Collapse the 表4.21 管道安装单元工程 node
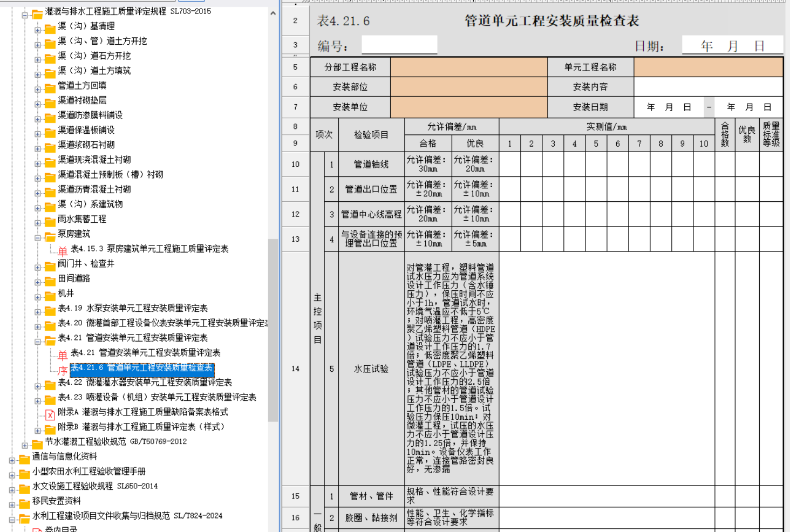Image resolution: width=790 pixels, height=532 pixels. (38, 342)
